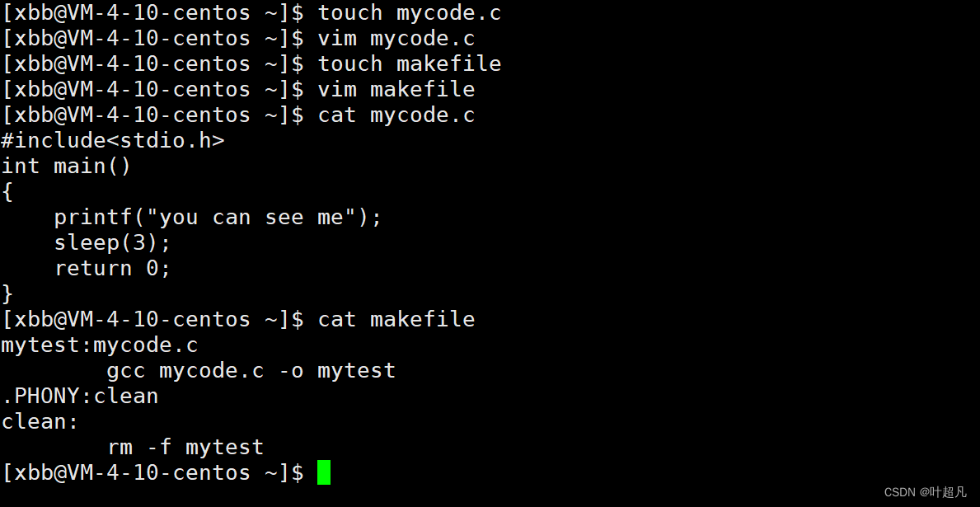Click the "touch makefile" command
The width and height of the screenshot is (980, 507).
click(409, 64)
